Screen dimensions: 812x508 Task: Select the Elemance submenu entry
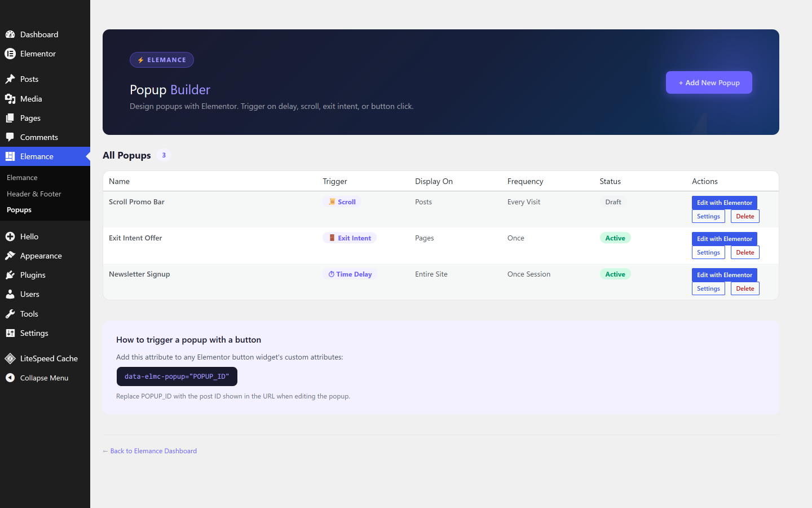pos(22,177)
